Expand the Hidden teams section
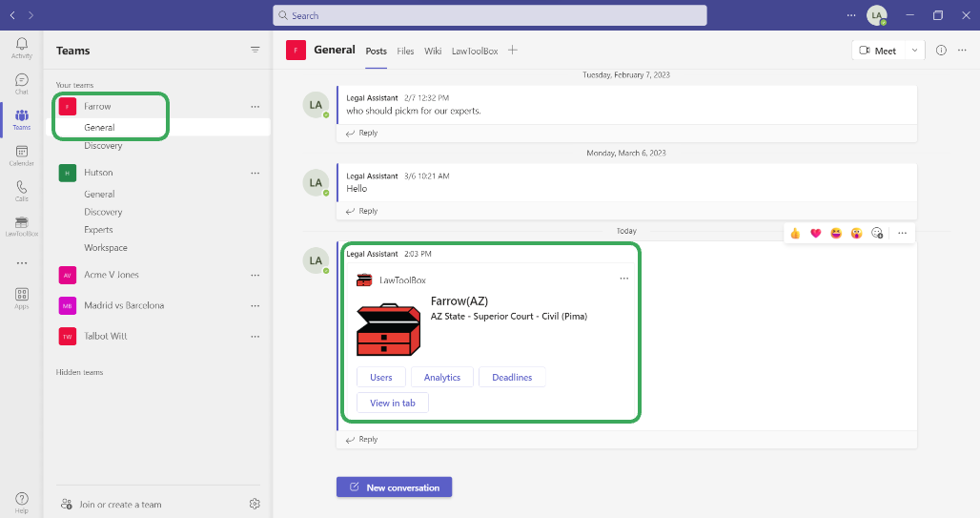The height and width of the screenshot is (518, 980). (79, 372)
